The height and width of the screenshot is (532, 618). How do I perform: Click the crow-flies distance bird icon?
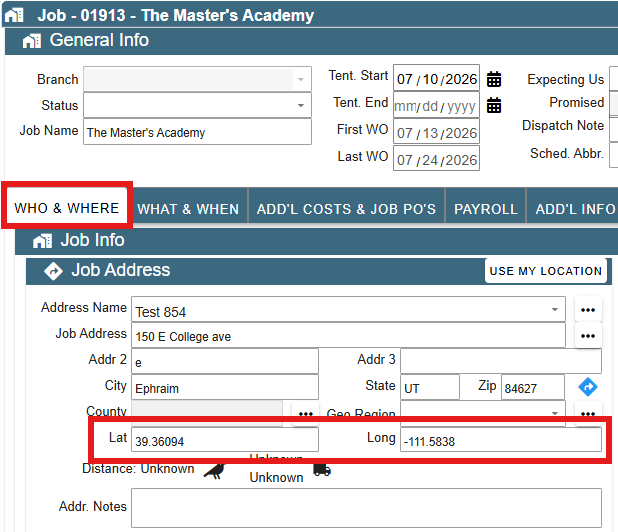click(x=215, y=471)
